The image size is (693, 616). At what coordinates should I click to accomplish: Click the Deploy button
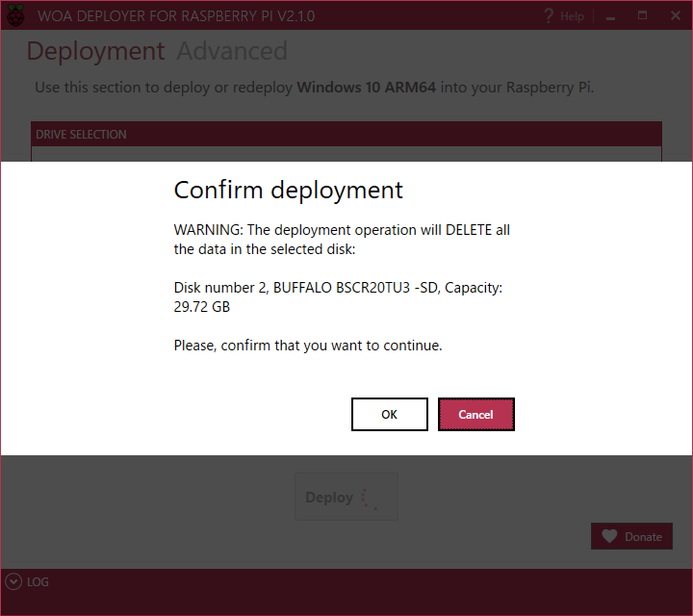click(x=346, y=497)
